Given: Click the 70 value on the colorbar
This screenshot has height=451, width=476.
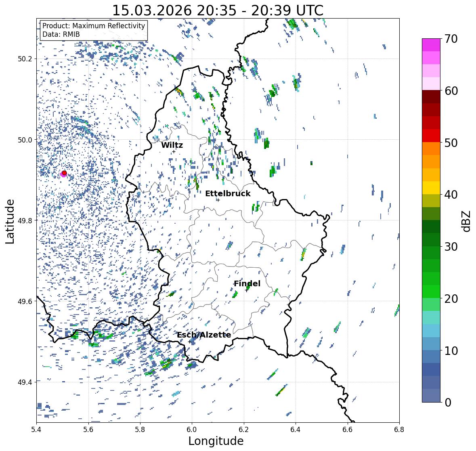Looking at the screenshot, I should click(451, 39).
